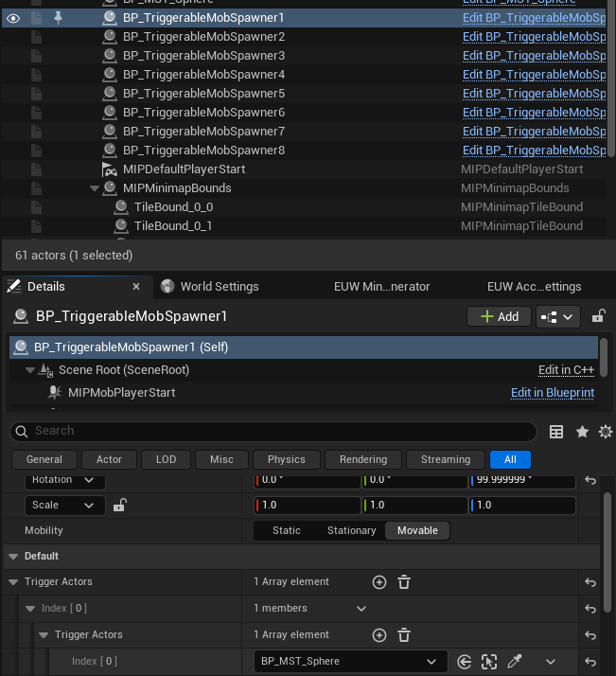Screen dimensions: 616x676
Task: Open the Scale type dropdown
Action: point(64,506)
